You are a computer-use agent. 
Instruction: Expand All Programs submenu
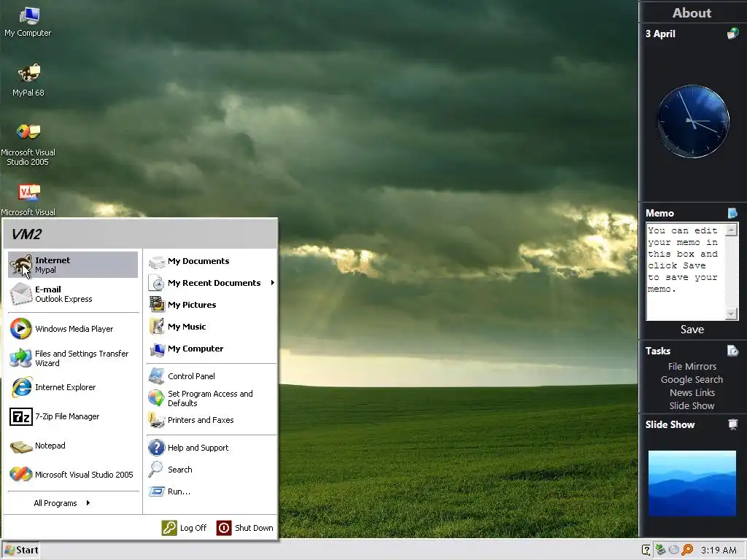coord(62,503)
